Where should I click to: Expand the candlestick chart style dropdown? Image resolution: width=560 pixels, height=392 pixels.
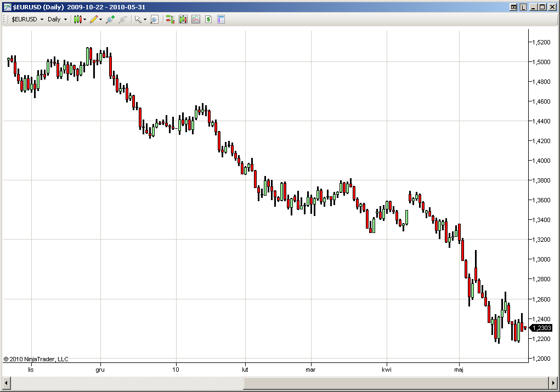(x=84, y=19)
